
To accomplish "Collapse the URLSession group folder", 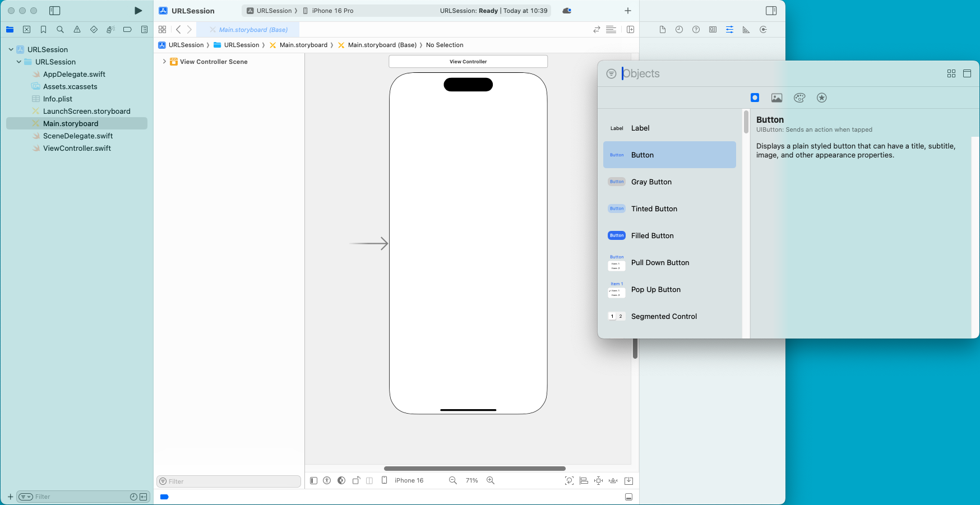I will (x=19, y=62).
